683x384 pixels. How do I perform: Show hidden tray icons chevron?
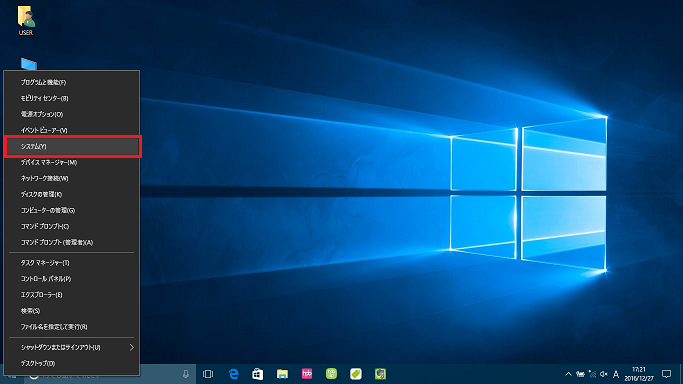(568, 374)
